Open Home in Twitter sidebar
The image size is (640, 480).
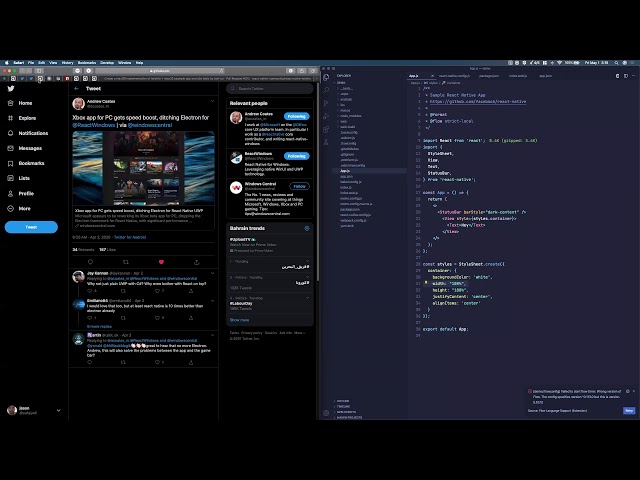20,103
